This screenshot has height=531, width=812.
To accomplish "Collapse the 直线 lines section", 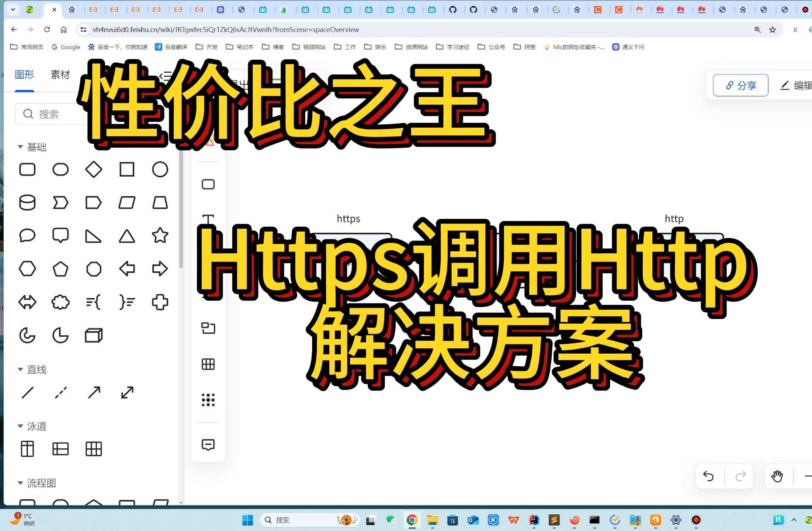I will click(x=21, y=369).
